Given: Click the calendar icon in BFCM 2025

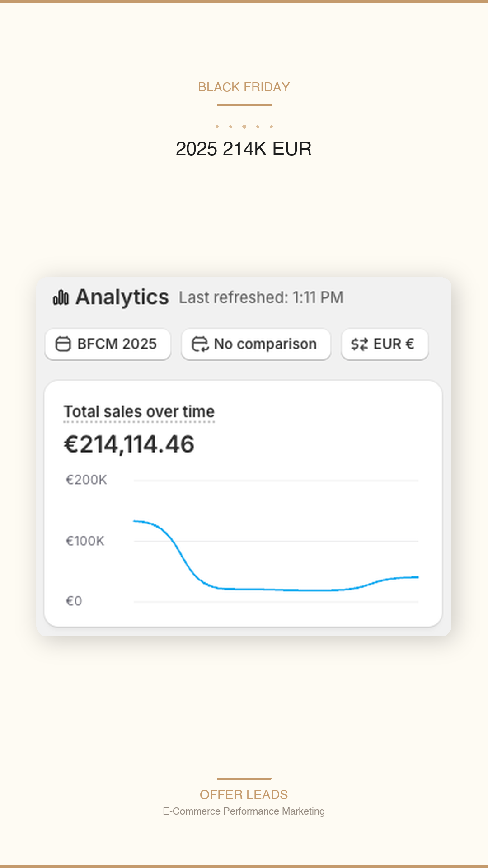Looking at the screenshot, I should click(x=63, y=344).
